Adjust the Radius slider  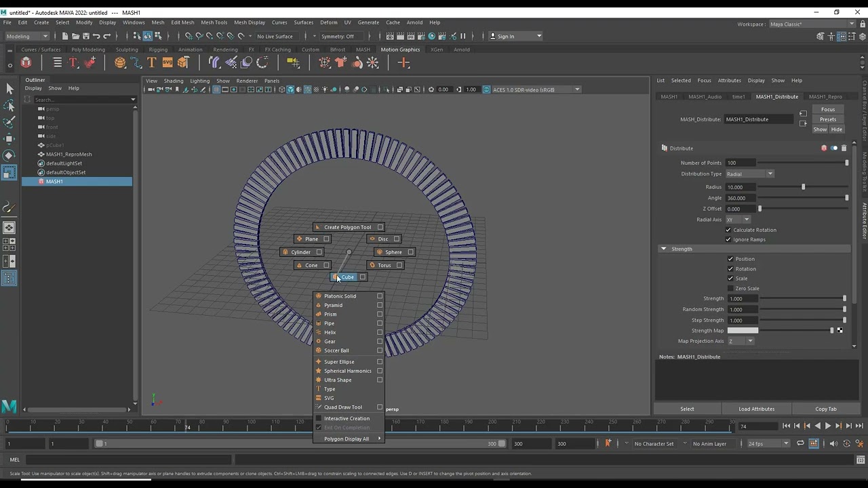[x=803, y=187]
